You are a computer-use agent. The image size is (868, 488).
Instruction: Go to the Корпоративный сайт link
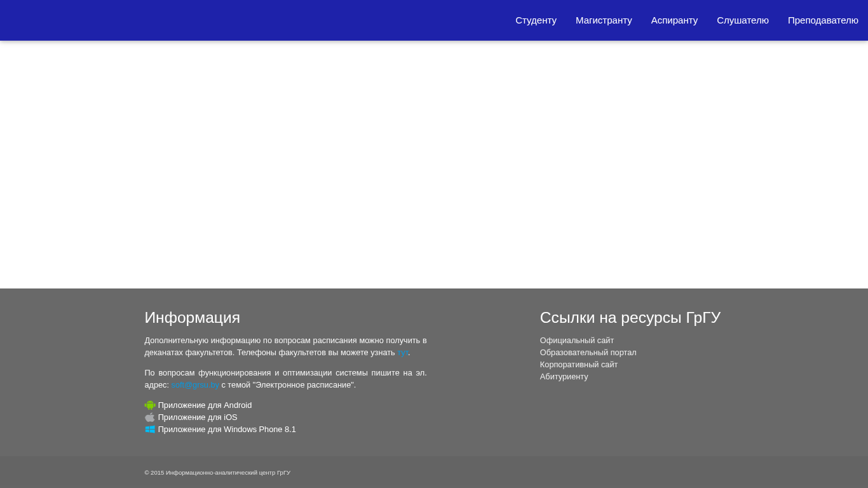[579, 365]
